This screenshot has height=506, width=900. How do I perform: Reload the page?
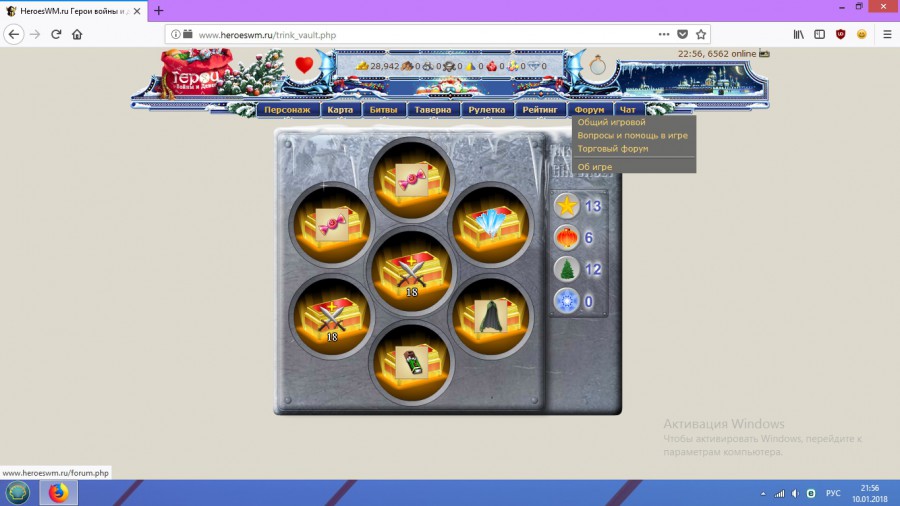(x=56, y=34)
